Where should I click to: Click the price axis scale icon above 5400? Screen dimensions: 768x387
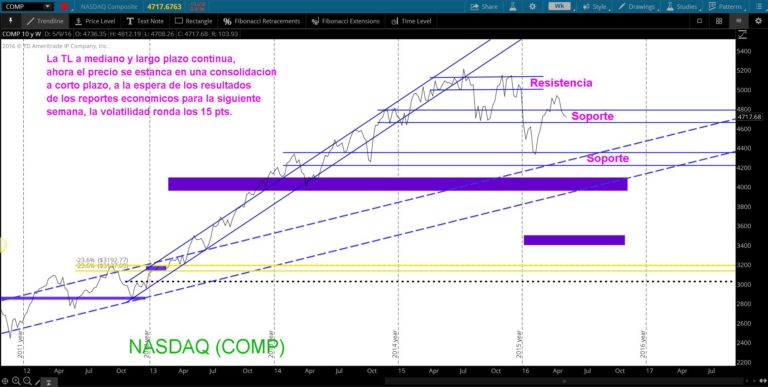click(742, 34)
